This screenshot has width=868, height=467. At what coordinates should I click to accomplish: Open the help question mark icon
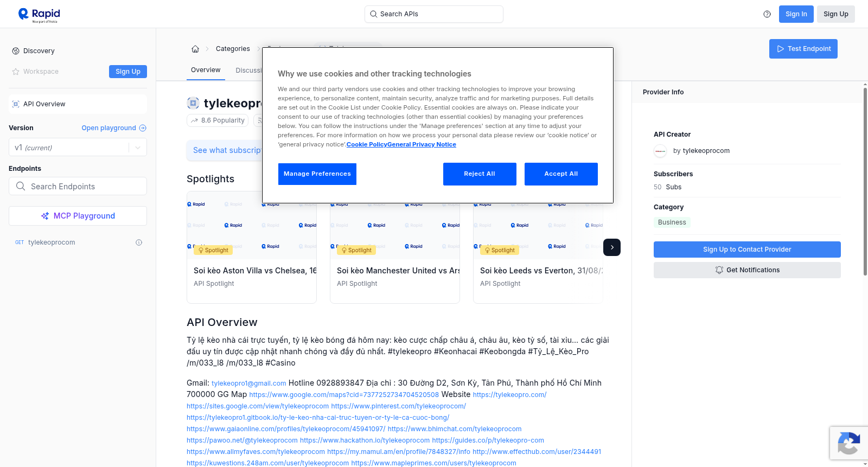[767, 14]
